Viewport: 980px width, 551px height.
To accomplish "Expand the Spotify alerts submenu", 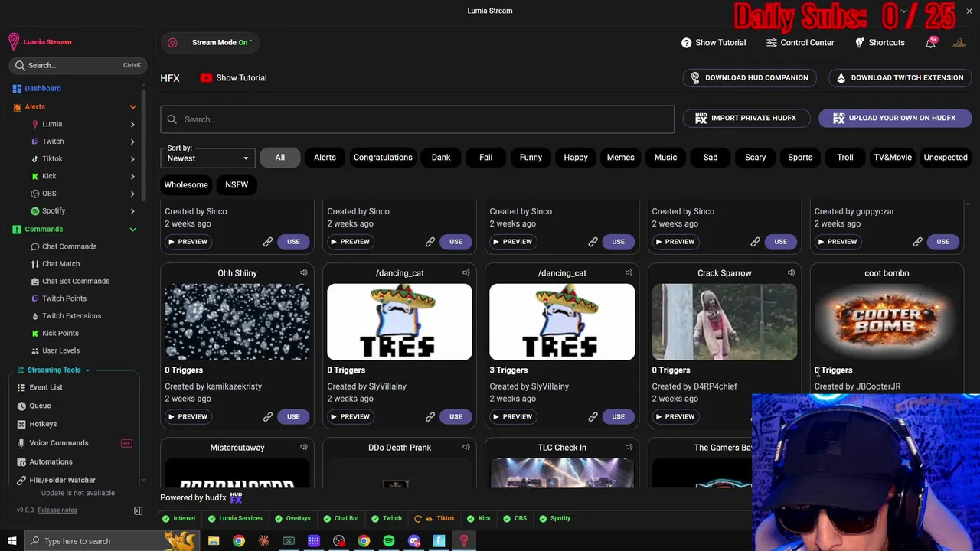I will (132, 210).
